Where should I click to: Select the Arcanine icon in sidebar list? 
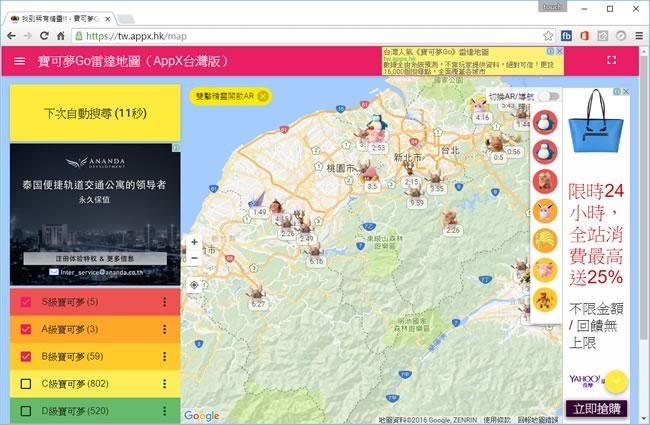(x=545, y=182)
